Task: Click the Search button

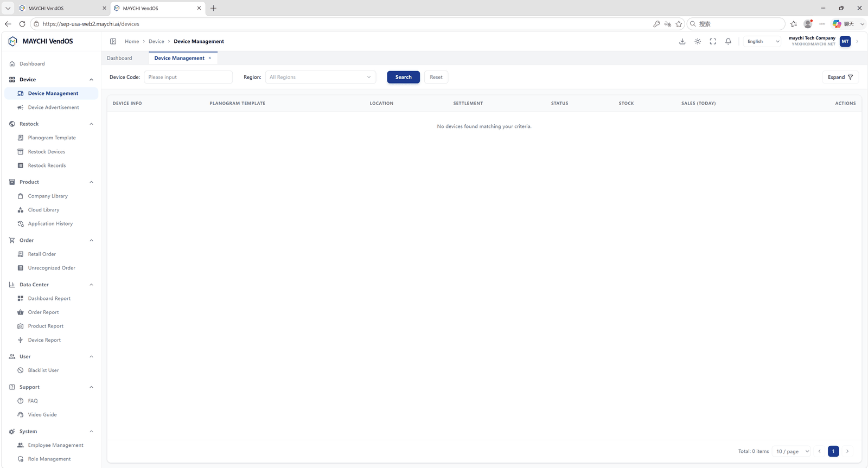Action: [x=403, y=77]
